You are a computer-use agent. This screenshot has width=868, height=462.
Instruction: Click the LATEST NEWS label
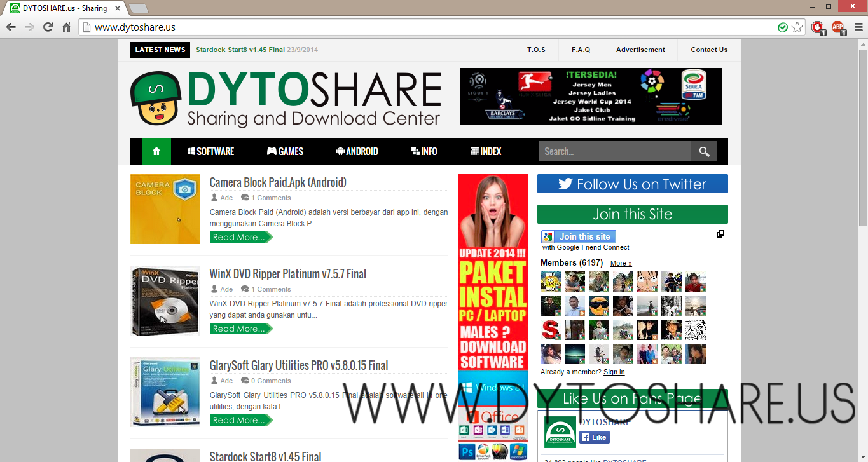click(160, 50)
